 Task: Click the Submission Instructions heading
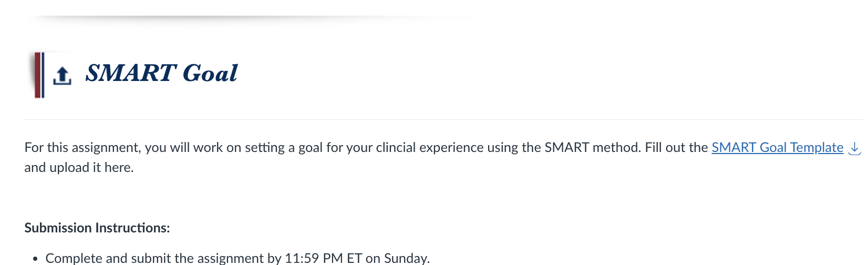97,228
